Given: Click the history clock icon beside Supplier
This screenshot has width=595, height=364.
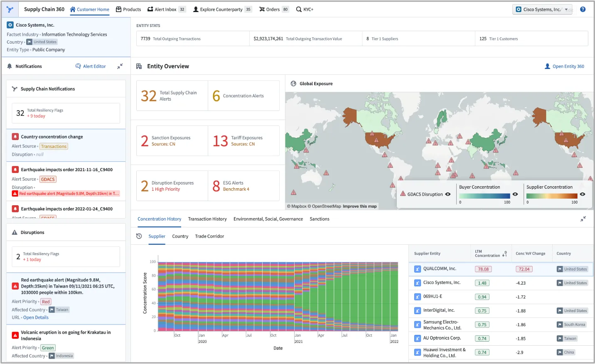Looking at the screenshot, I should (x=139, y=236).
